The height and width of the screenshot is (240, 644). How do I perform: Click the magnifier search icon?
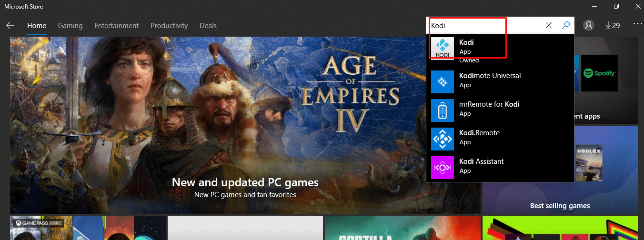point(566,25)
